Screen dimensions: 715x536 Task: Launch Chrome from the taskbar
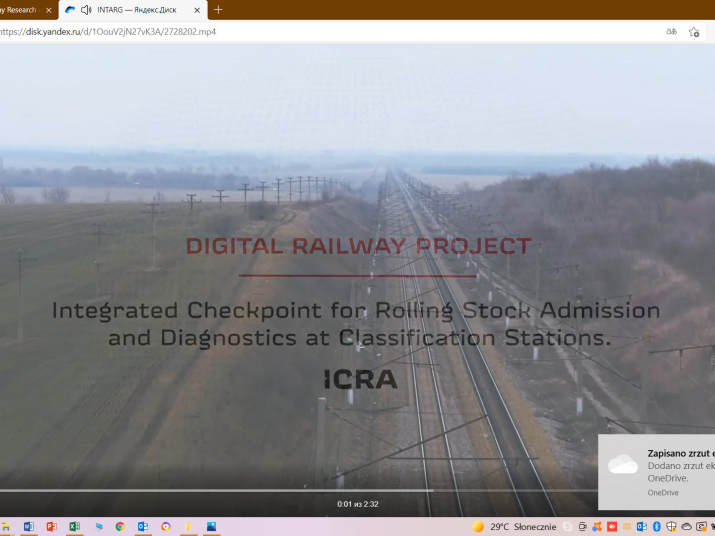click(x=120, y=526)
